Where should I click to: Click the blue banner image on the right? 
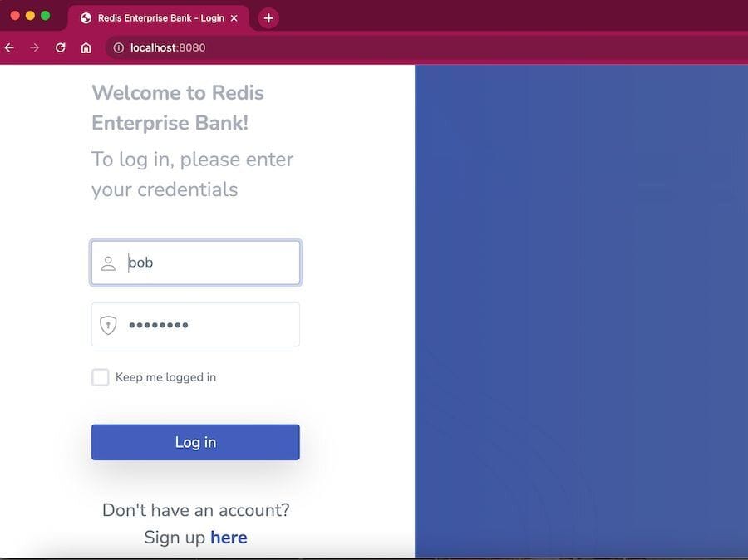pos(582,312)
